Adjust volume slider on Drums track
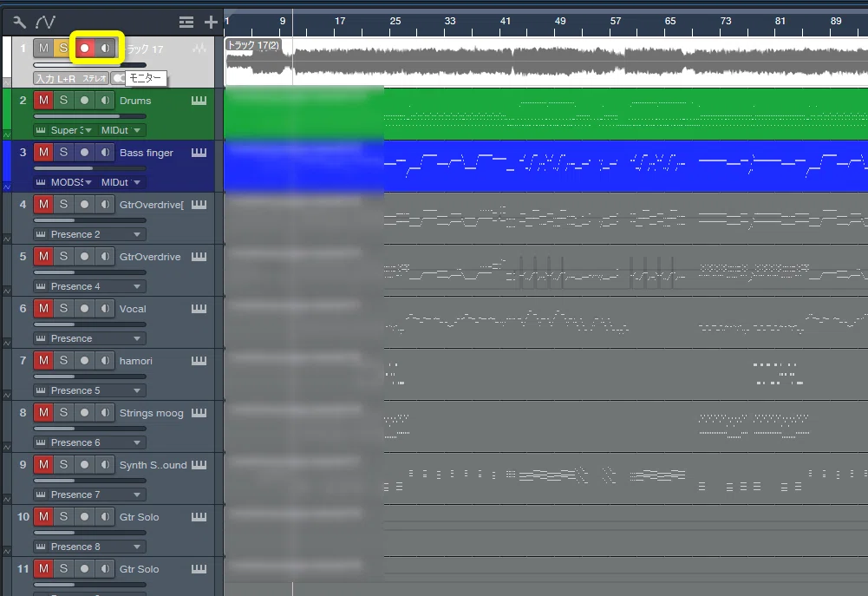This screenshot has width=868, height=596. (x=89, y=116)
